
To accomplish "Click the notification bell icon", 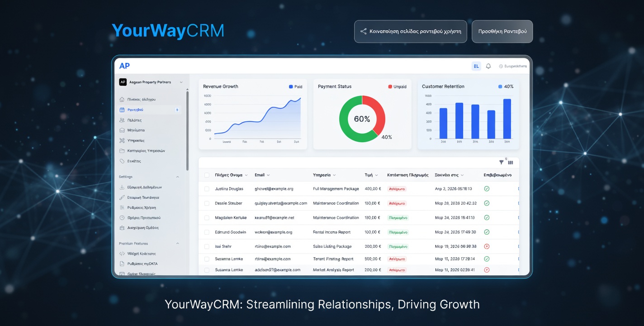I will pos(488,66).
